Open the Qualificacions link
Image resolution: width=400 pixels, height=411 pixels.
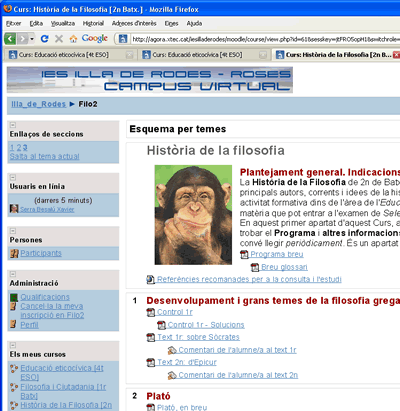click(x=45, y=297)
